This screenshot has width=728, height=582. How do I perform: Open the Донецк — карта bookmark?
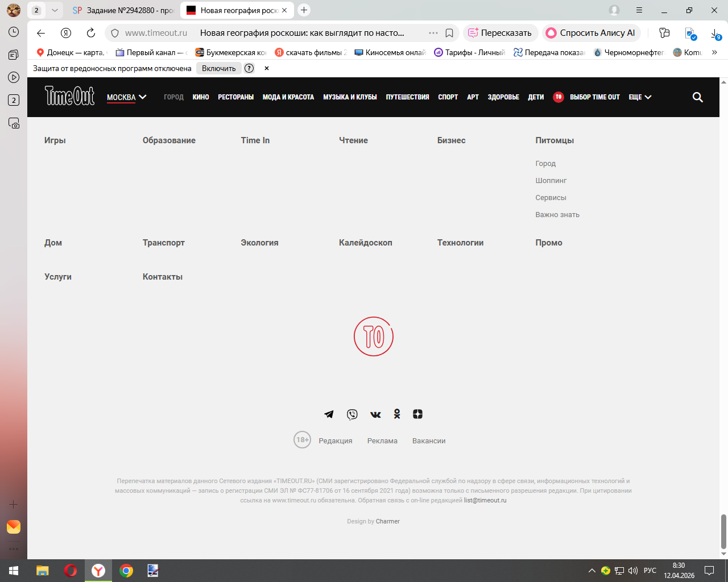click(x=71, y=52)
